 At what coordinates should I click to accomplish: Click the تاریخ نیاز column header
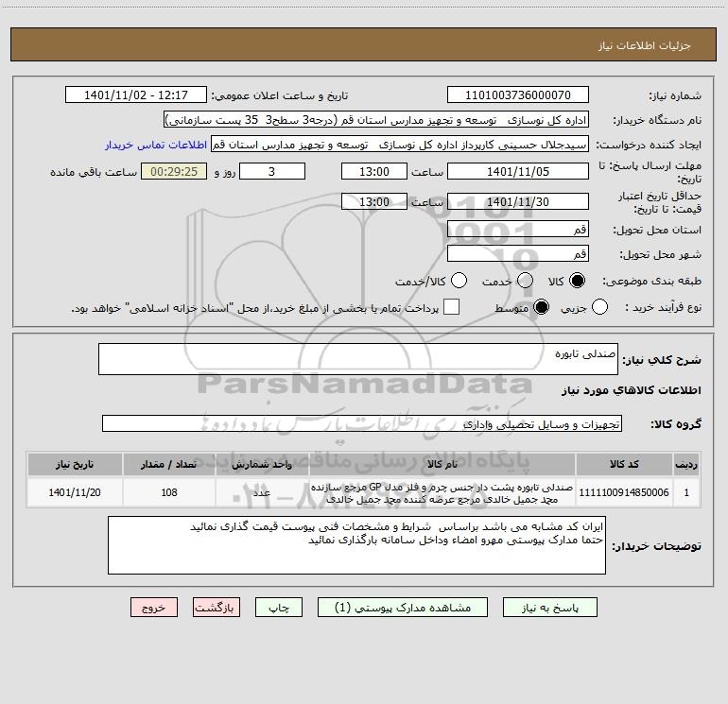pyautogui.click(x=75, y=465)
